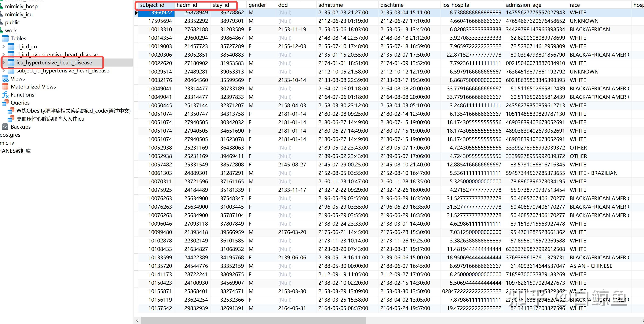
Task: Expand icu_hypertensive_heart_disease table chevron
Action: coord(3,63)
